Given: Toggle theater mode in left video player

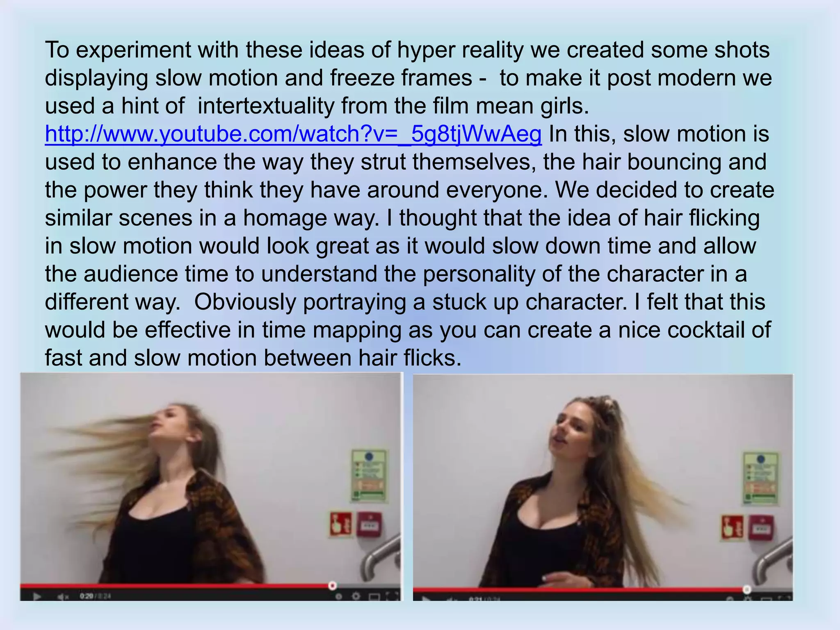Looking at the screenshot, I should [374, 596].
